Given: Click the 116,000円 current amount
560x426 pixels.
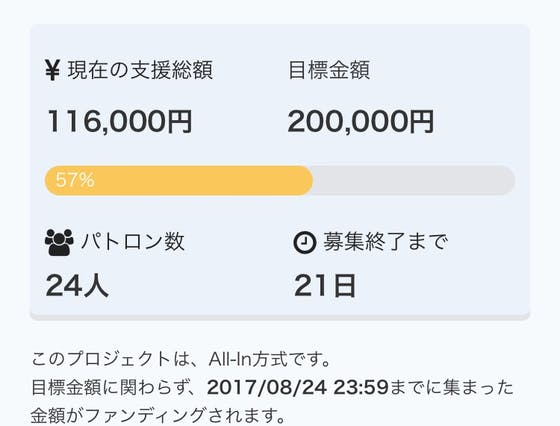Looking at the screenshot, I should pos(120,122).
